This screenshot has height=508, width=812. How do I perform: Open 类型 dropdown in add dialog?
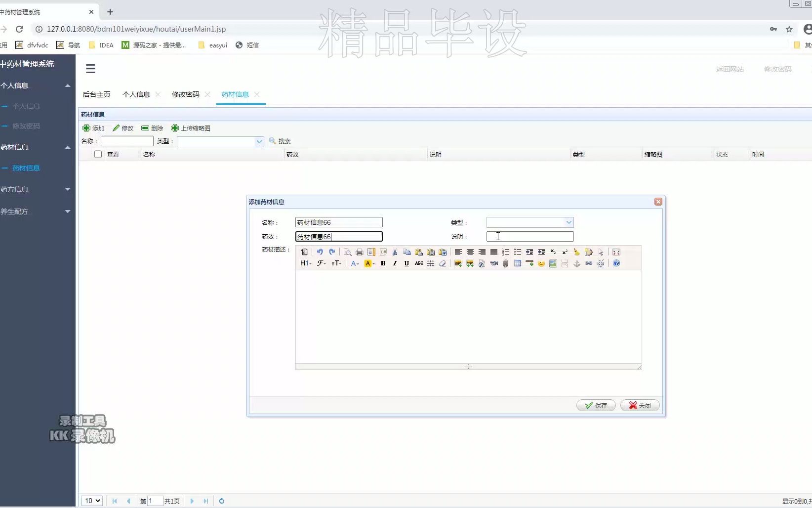[x=568, y=222]
